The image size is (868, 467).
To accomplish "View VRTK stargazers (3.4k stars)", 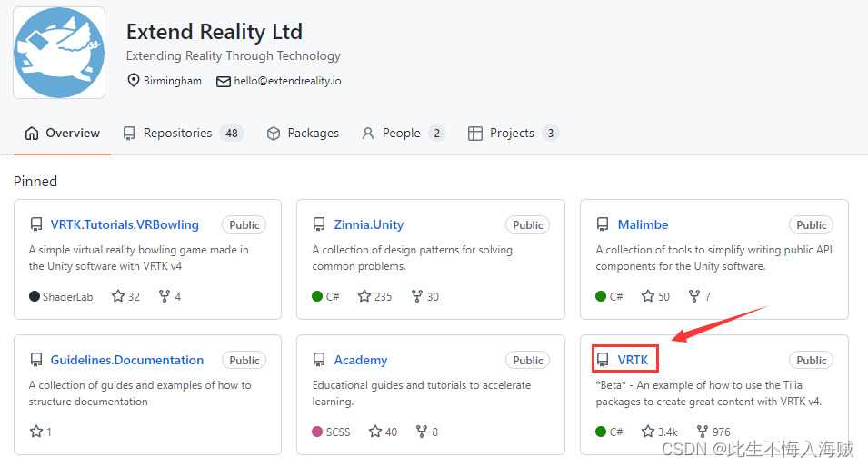I will click(659, 432).
